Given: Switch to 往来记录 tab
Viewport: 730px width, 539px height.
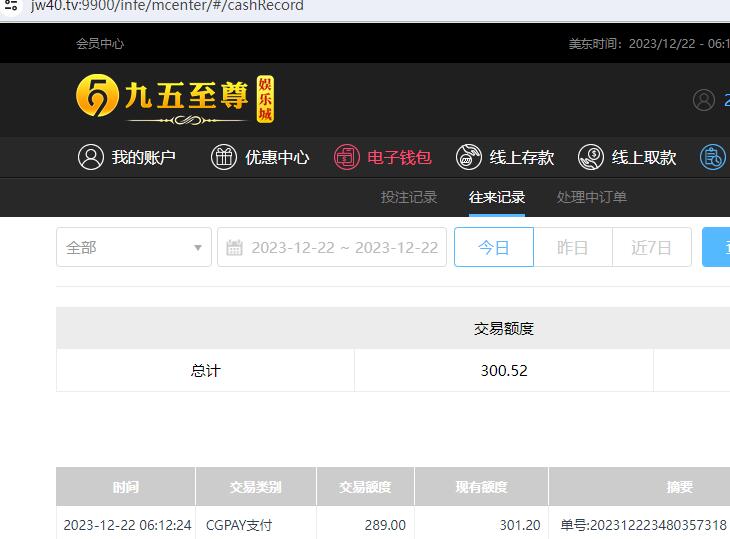Looking at the screenshot, I should pyautogui.click(x=497, y=197).
